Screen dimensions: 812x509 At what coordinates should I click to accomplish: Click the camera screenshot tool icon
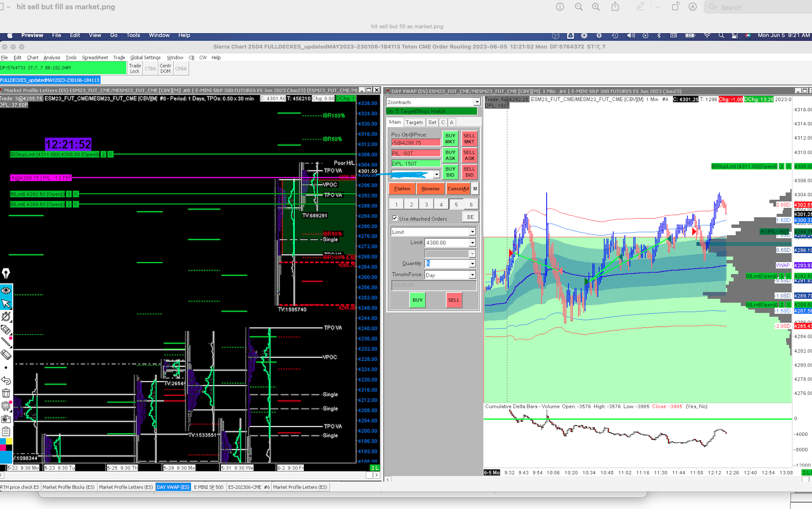(6, 419)
